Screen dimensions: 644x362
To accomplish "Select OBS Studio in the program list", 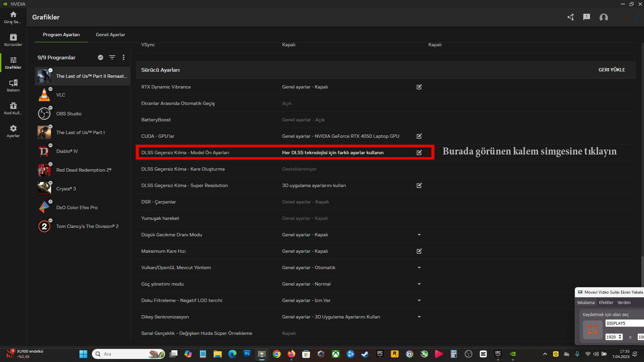I will (x=83, y=114).
